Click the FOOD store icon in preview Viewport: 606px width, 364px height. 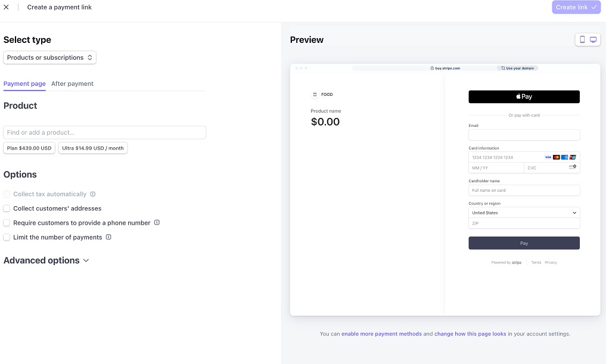click(x=315, y=95)
